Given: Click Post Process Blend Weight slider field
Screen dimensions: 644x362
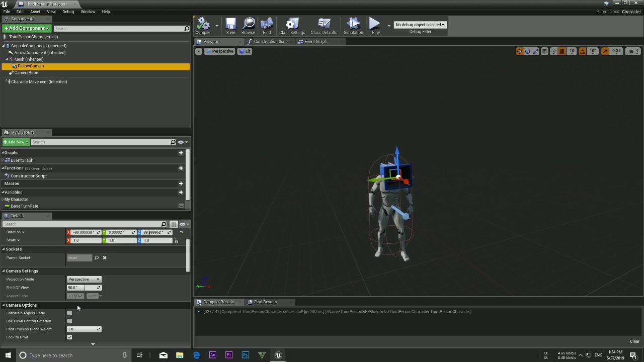Looking at the screenshot, I should point(84,329).
